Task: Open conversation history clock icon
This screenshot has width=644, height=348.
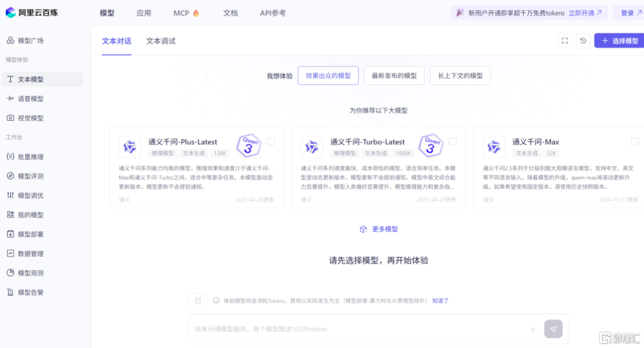Action: pos(583,41)
